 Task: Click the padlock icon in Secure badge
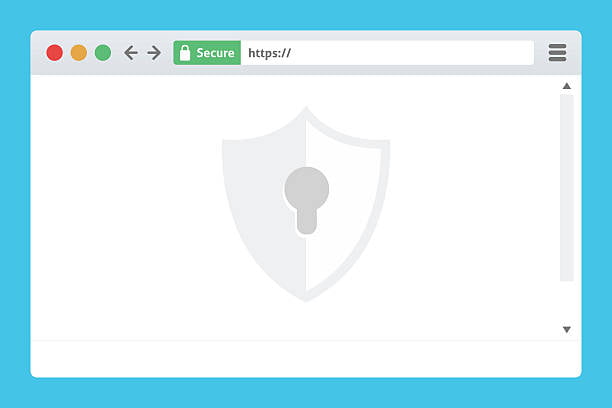coord(185,53)
